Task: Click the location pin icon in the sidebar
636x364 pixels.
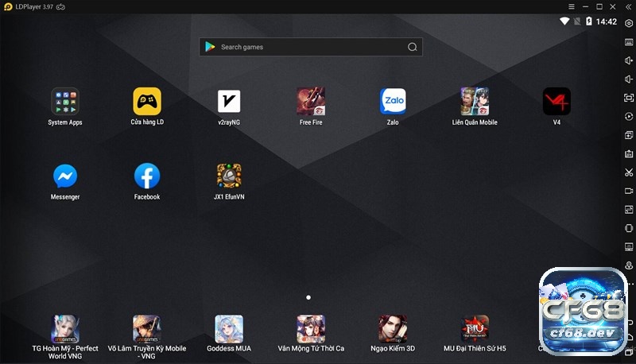Action: click(x=629, y=265)
